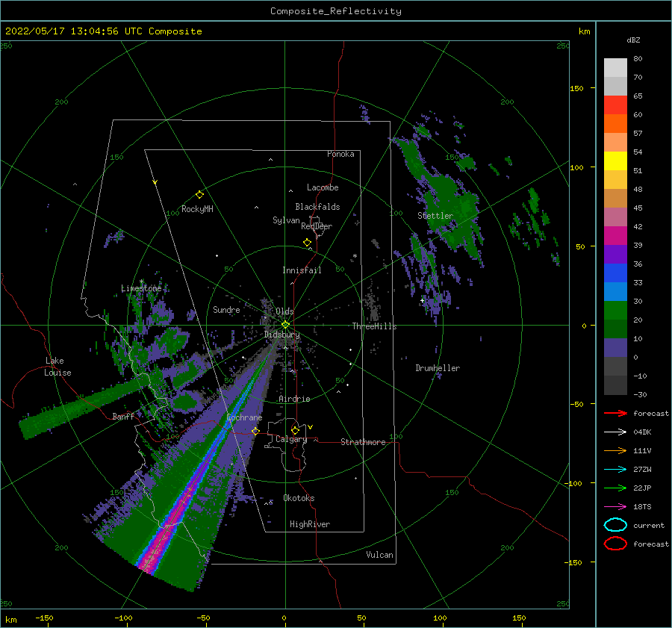The image size is (672, 628).
Task: Click the Cochrane town label
Action: (244, 417)
